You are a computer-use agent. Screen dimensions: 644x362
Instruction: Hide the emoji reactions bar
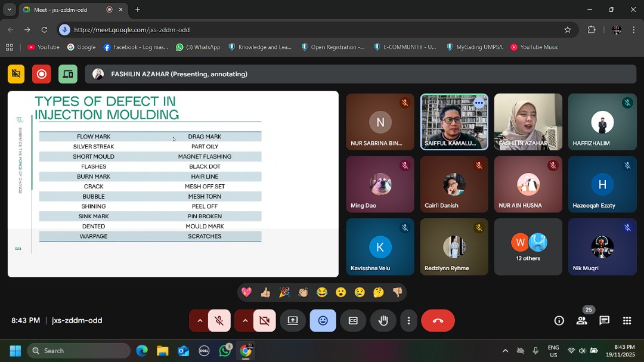[x=323, y=321]
